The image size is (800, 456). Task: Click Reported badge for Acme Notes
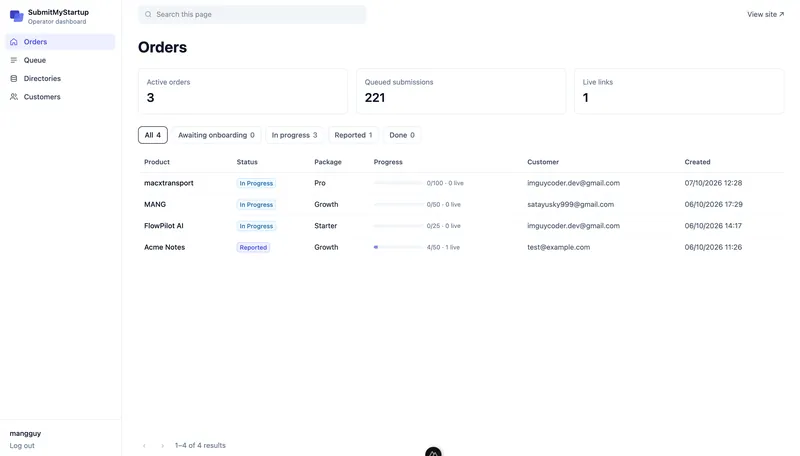(x=253, y=247)
